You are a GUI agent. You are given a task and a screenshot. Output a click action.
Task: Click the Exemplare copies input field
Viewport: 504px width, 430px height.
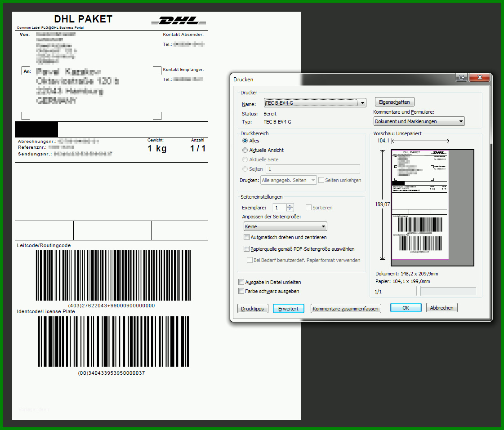pyautogui.click(x=279, y=208)
